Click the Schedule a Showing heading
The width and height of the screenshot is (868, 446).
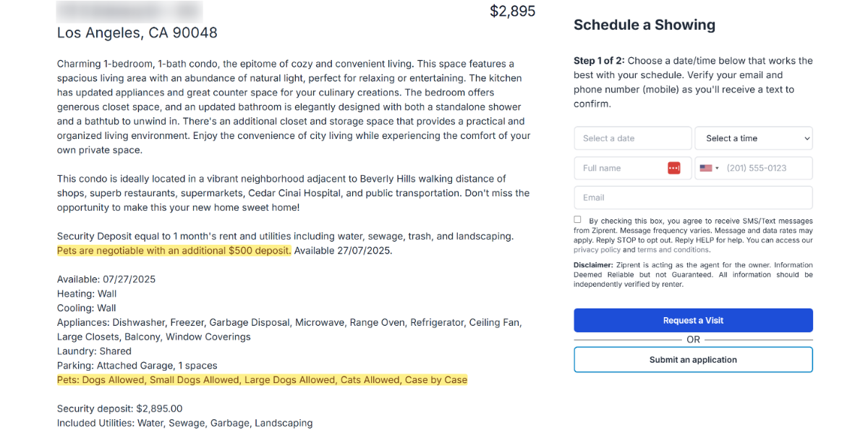click(x=644, y=25)
